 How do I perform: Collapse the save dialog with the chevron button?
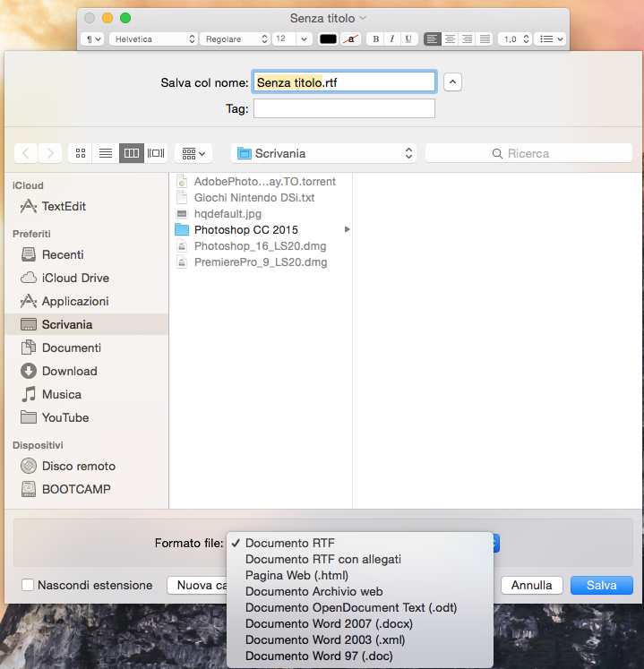[x=452, y=81]
